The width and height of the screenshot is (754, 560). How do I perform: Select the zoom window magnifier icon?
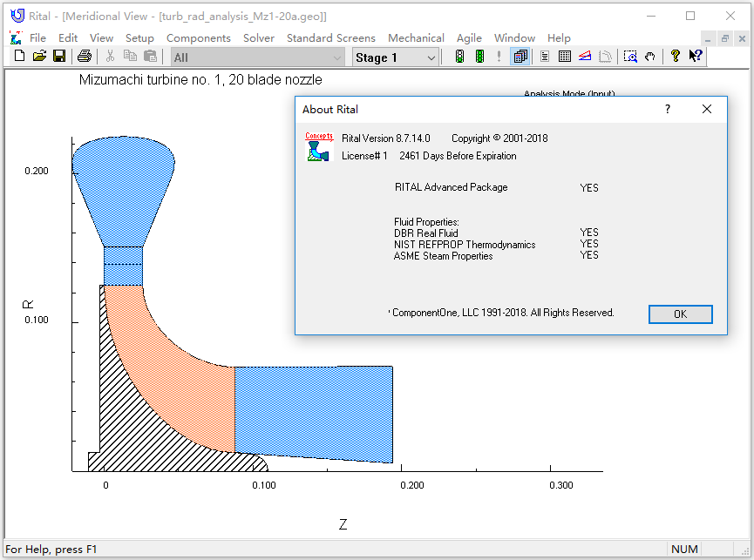(630, 57)
